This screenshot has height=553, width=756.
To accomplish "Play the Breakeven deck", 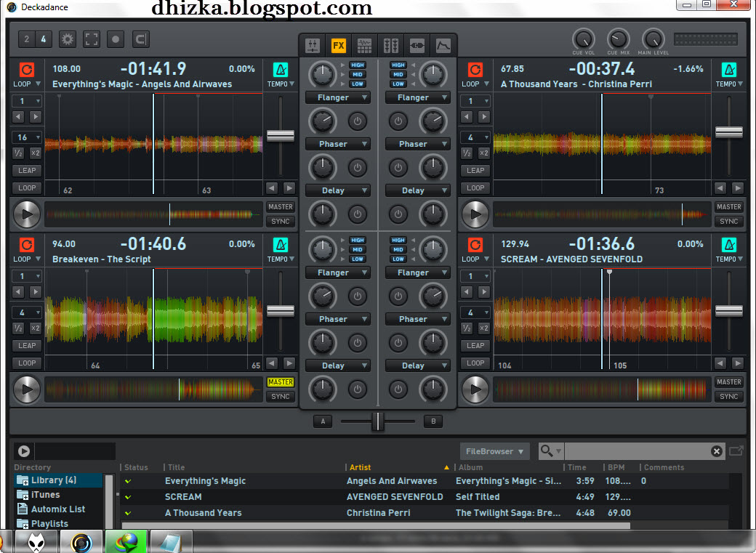I will coord(26,389).
